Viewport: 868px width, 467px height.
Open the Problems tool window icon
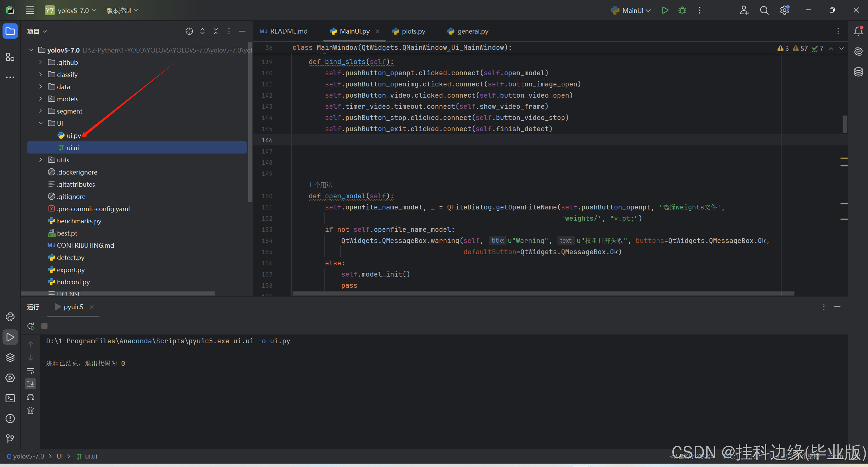pos(10,419)
